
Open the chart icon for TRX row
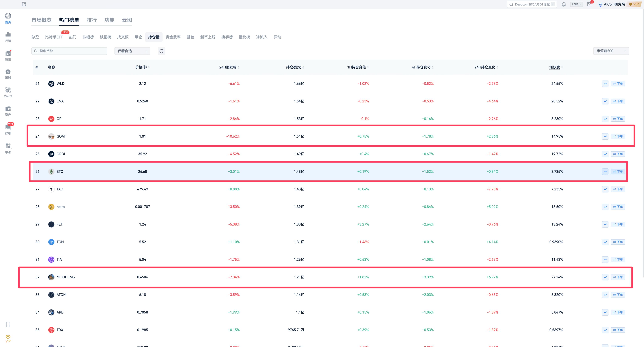[605, 330]
